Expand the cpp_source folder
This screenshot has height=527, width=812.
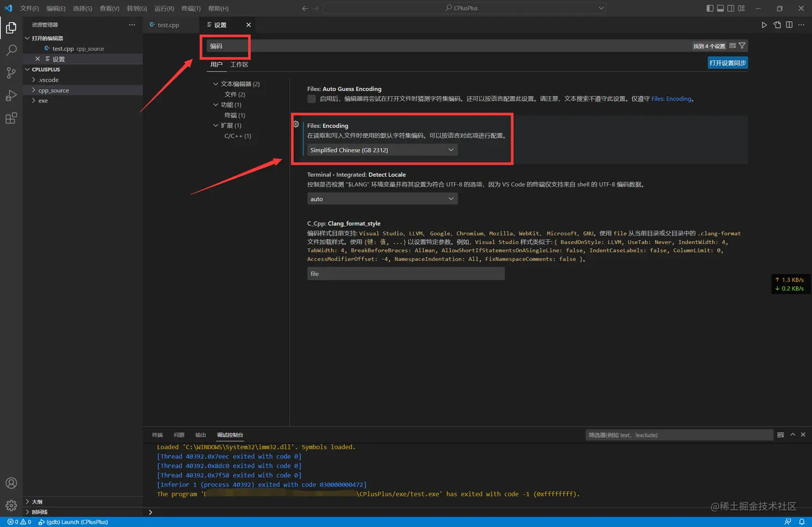click(x=34, y=90)
